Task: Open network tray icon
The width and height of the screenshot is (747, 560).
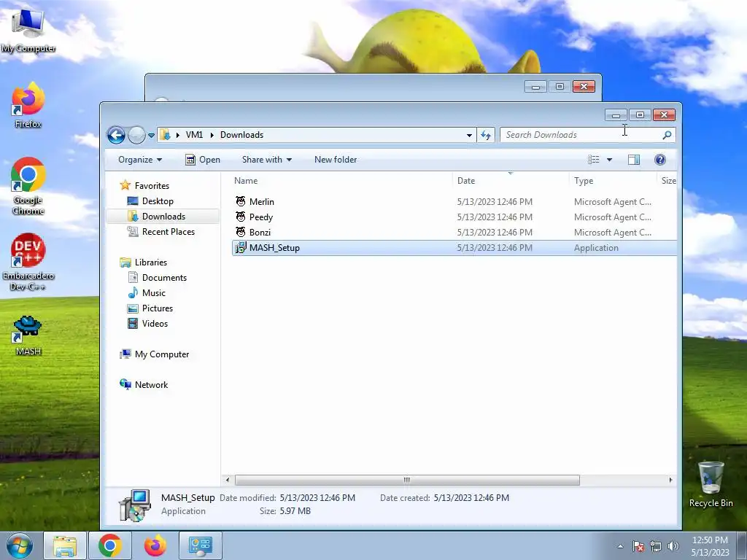Action: (x=656, y=546)
